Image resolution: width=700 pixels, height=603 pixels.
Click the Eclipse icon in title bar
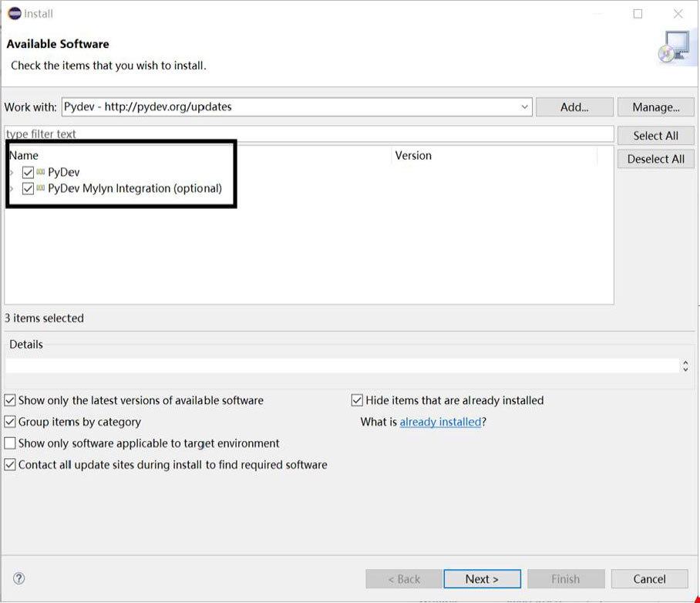15,13
